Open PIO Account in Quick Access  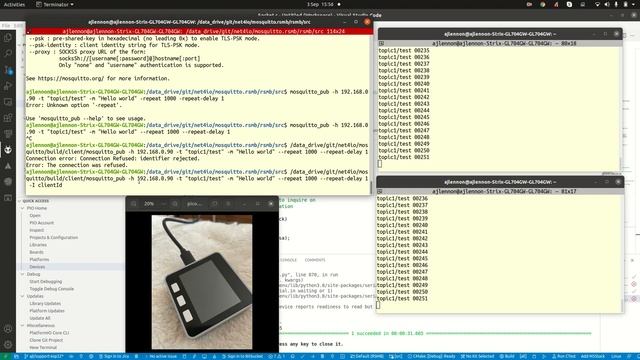42,223
